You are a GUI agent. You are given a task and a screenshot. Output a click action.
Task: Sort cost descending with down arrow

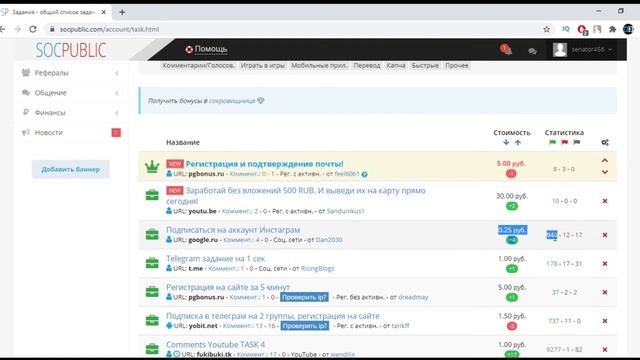click(506, 142)
